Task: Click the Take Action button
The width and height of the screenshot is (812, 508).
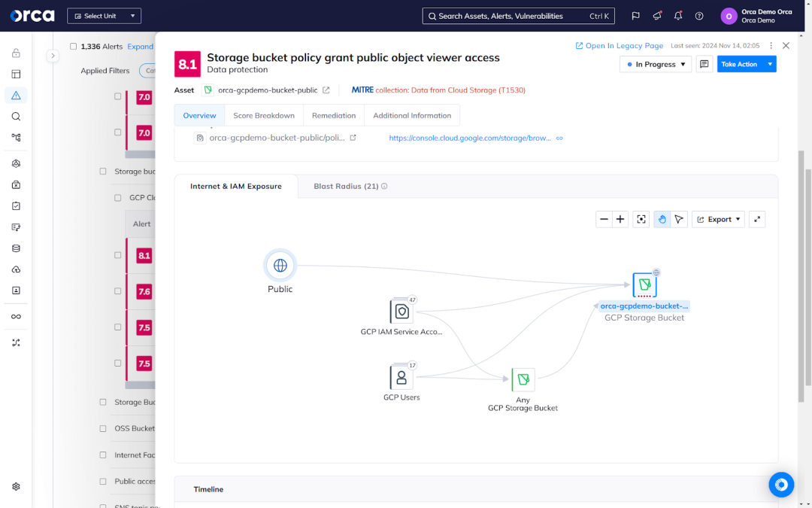Action: pos(740,64)
